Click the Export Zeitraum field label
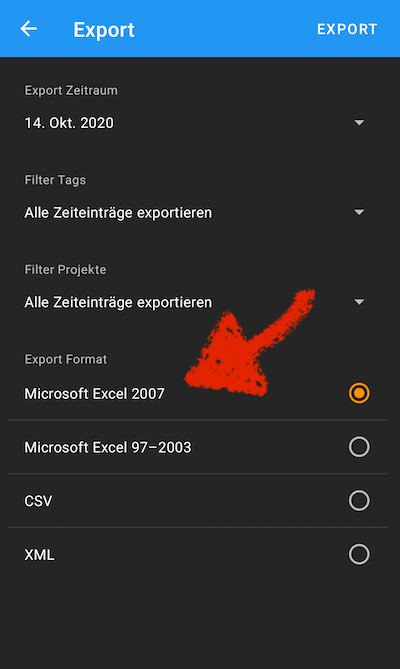400x669 pixels. point(71,90)
